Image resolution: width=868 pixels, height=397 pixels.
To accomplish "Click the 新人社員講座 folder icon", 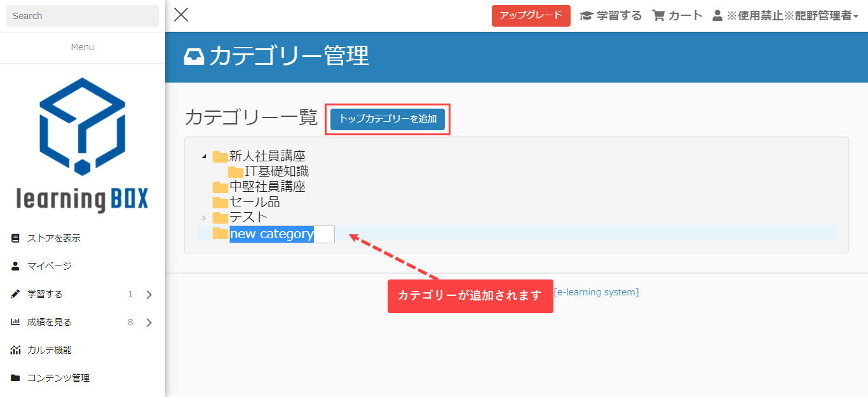I will pyautogui.click(x=220, y=156).
